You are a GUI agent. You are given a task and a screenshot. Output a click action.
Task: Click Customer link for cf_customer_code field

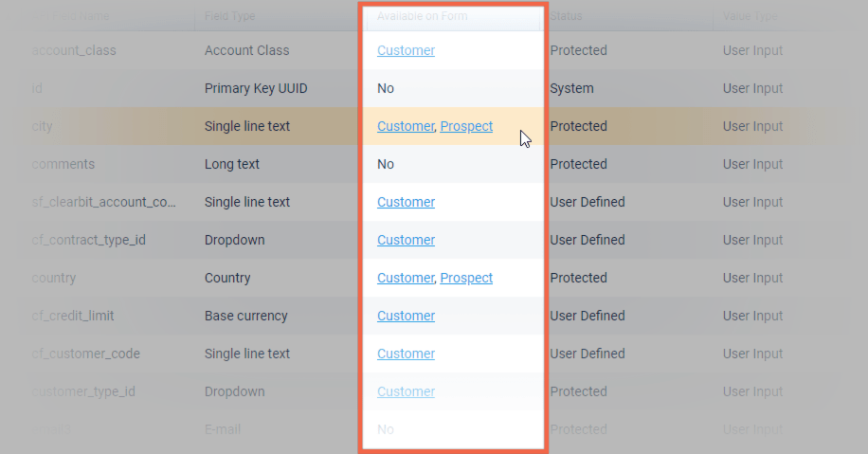406,354
